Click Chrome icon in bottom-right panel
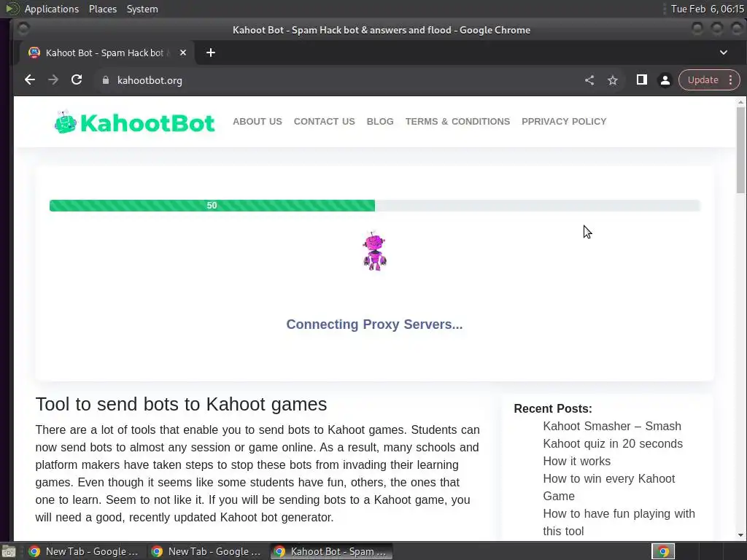The width and height of the screenshot is (747, 560). tap(663, 551)
